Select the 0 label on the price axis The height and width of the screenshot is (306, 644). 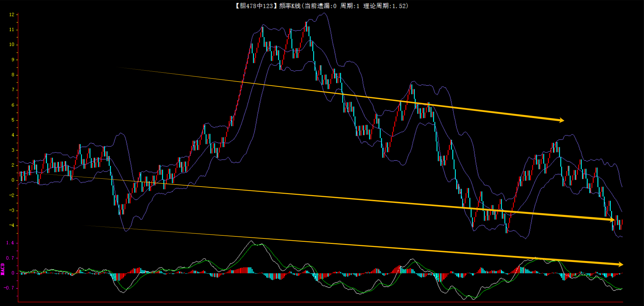(13, 180)
